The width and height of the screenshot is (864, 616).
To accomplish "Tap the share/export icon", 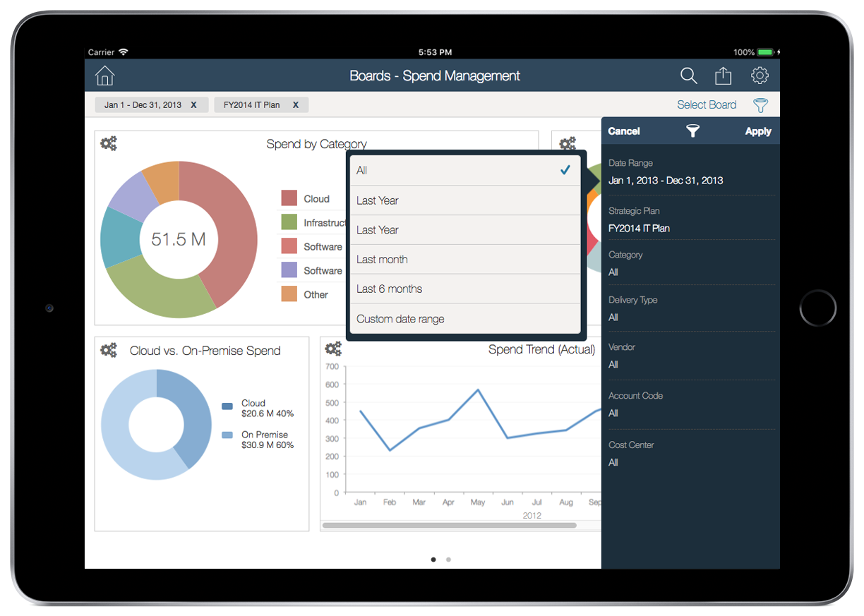I will click(723, 76).
